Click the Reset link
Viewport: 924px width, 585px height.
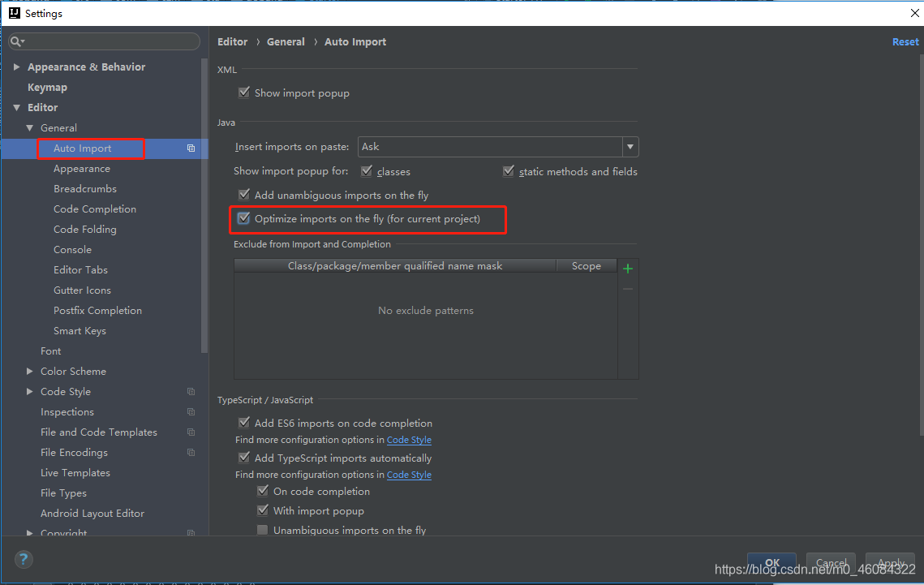click(x=905, y=42)
